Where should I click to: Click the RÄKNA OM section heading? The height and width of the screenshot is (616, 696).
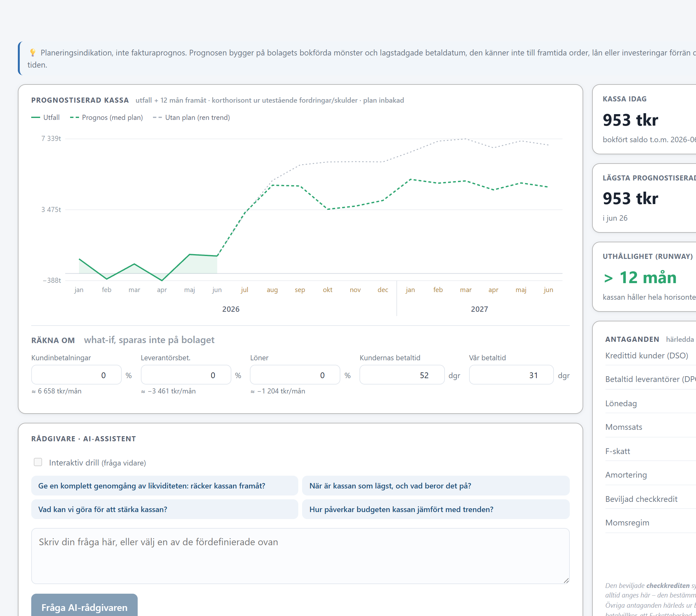pos(53,341)
